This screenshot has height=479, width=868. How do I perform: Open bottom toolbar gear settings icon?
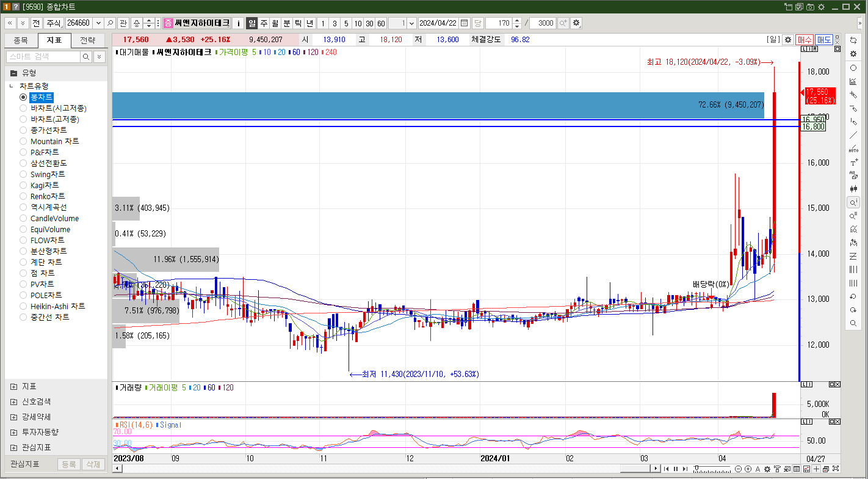(767, 469)
